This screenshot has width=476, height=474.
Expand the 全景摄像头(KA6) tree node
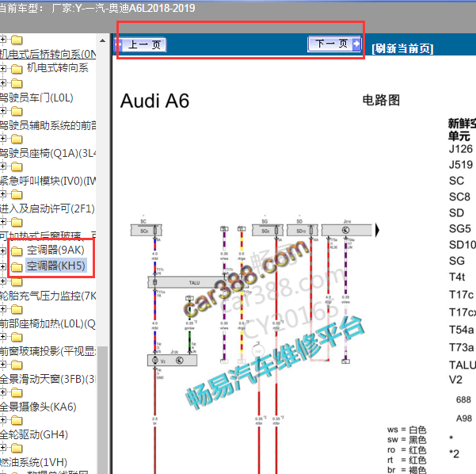(2, 392)
